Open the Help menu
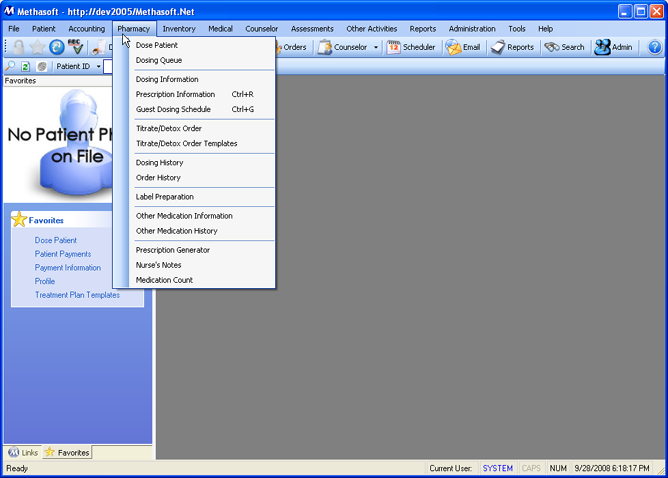The image size is (668, 478). 545,29
